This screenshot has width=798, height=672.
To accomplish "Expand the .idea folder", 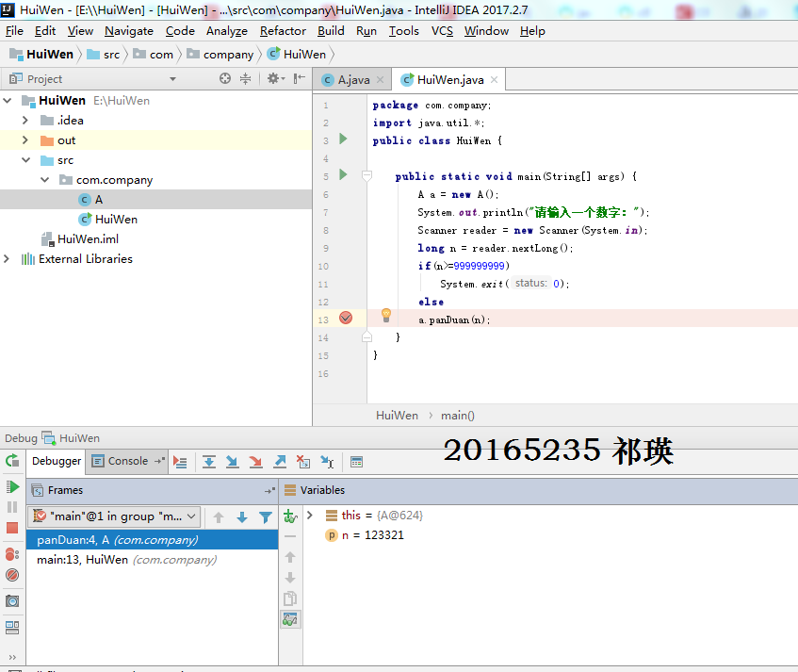I will click(x=25, y=120).
